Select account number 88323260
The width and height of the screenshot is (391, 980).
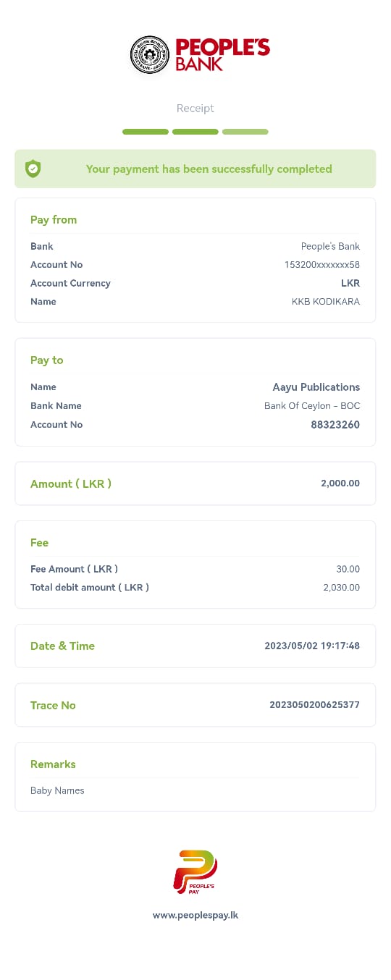click(x=335, y=425)
